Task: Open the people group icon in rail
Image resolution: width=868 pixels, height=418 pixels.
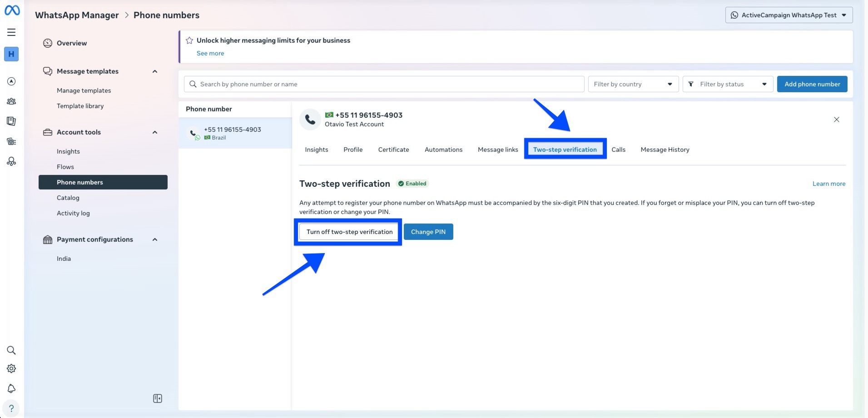Action: point(11,101)
